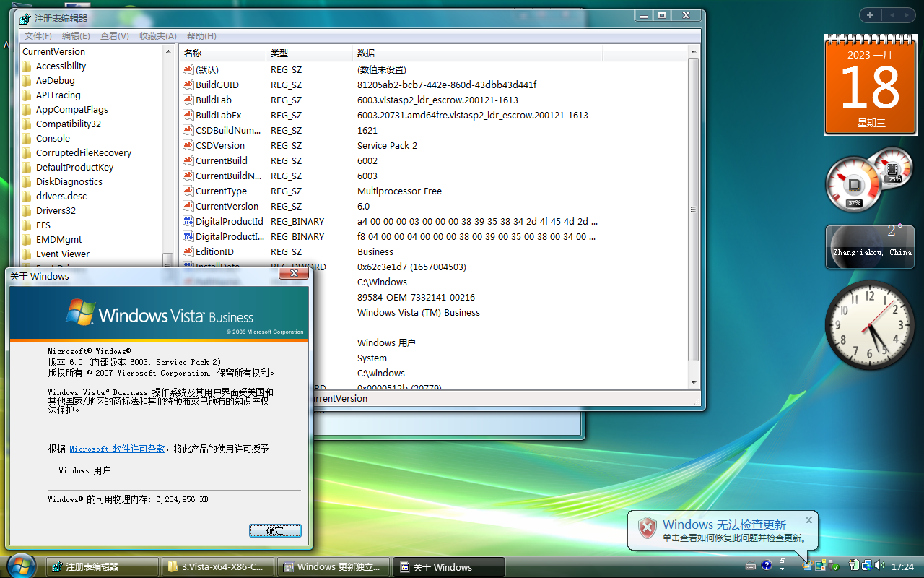This screenshot has height=578, width=924.
Task: Click the binary icon beside DigitalProductId
Action: (188, 221)
